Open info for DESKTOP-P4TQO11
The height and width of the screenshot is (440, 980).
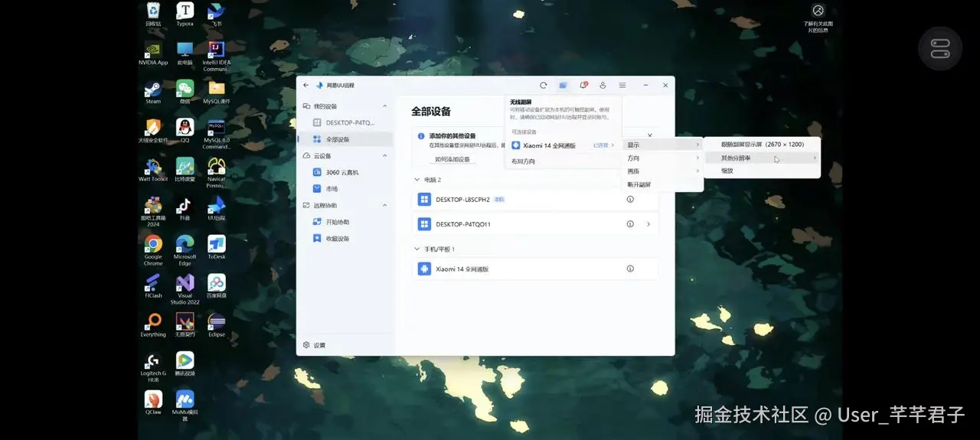pyautogui.click(x=630, y=224)
